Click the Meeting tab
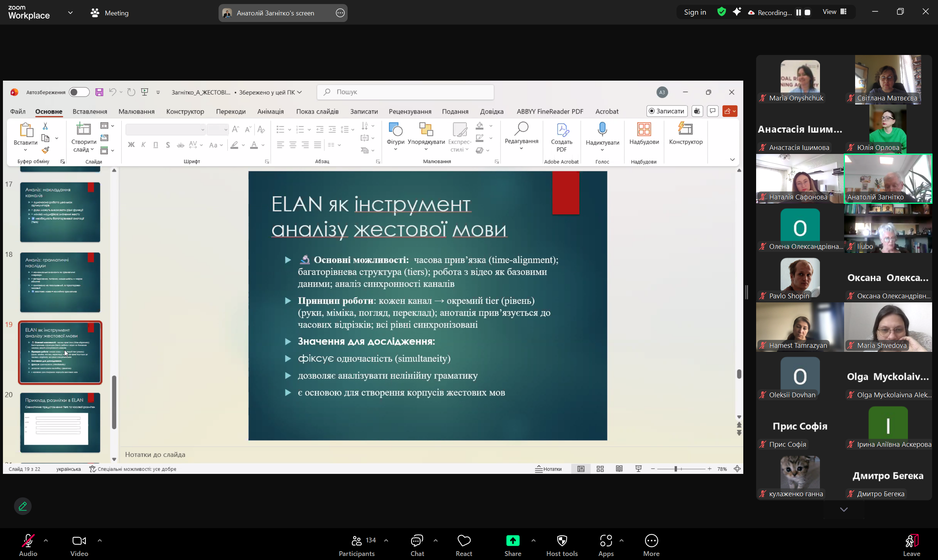Viewport: 938px width, 560px height. click(x=110, y=13)
